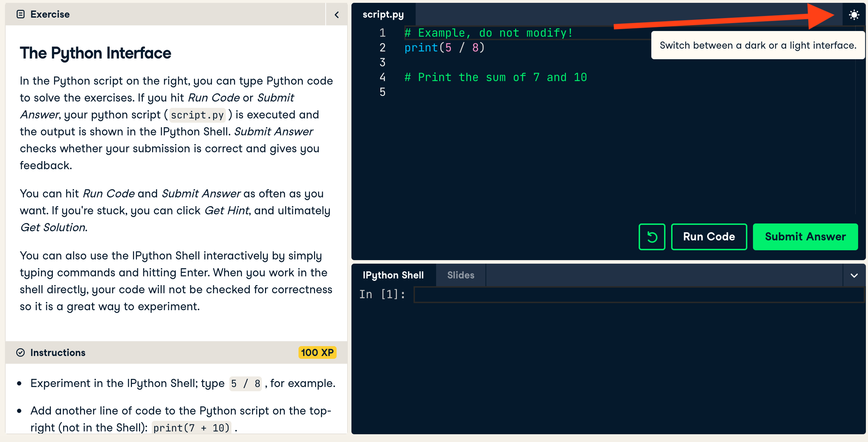Toggle dark or light interface sun icon
Viewport: 868px width, 442px height.
[854, 15]
